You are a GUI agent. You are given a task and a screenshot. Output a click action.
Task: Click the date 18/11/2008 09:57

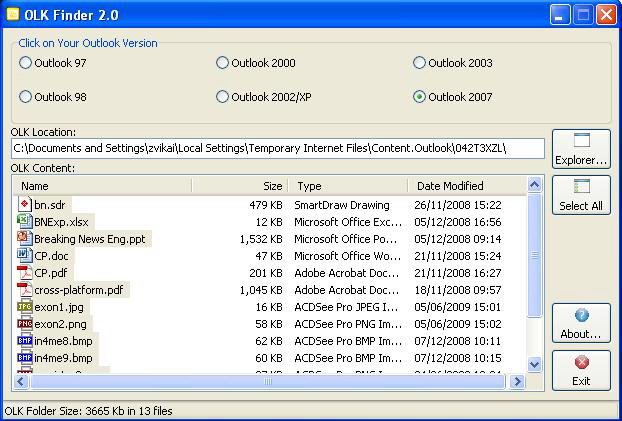point(458,290)
